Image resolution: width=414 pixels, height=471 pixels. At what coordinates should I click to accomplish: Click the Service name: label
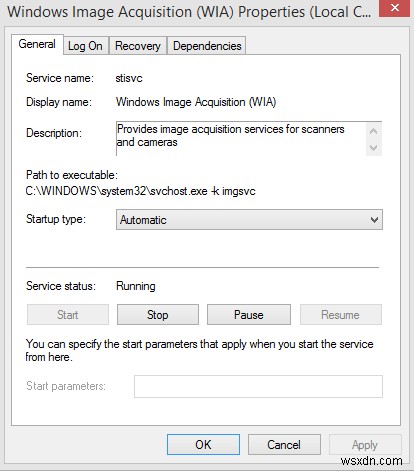click(60, 78)
